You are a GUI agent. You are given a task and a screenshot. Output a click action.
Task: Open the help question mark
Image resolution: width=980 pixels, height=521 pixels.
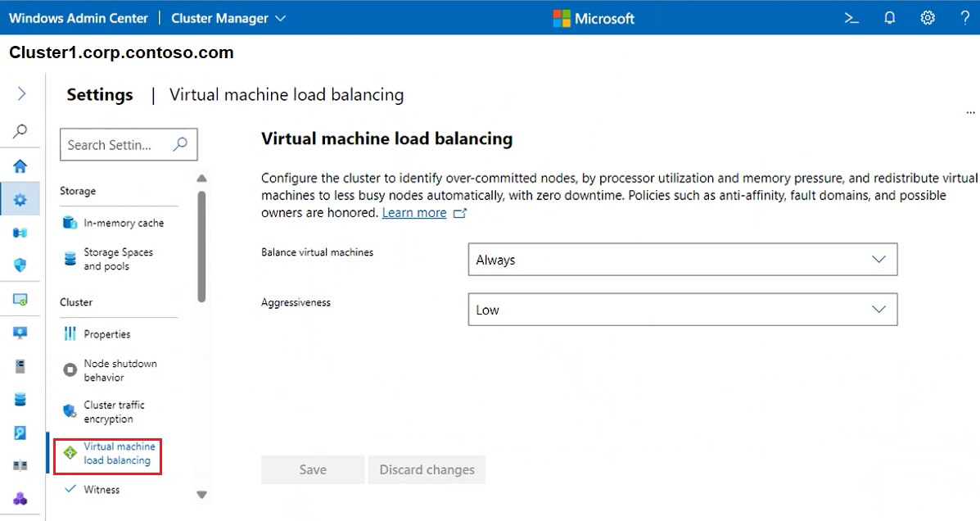point(965,18)
